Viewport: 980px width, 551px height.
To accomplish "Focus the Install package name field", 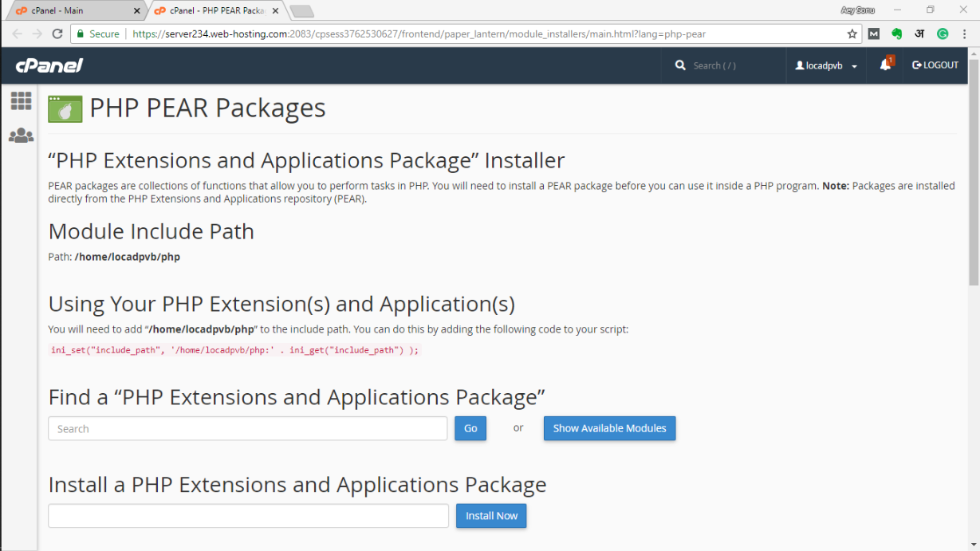I will click(x=249, y=516).
